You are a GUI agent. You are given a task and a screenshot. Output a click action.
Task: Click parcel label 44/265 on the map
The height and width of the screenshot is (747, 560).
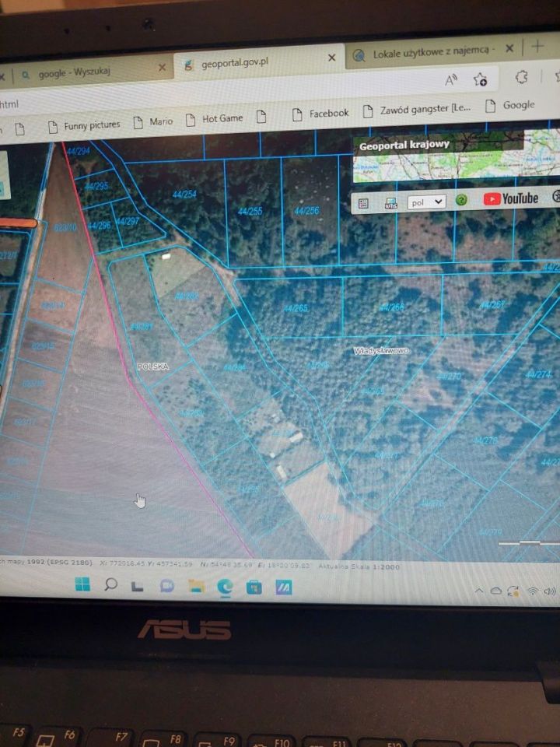tap(296, 308)
